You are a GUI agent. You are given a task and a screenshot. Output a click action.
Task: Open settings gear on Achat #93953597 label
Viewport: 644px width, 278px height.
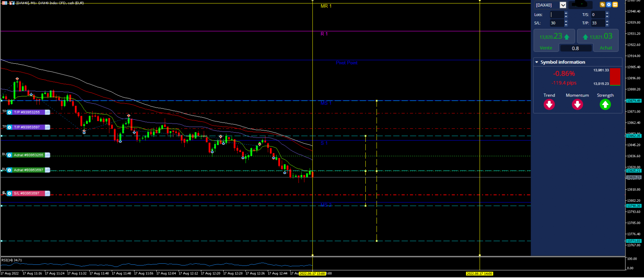[10, 170]
